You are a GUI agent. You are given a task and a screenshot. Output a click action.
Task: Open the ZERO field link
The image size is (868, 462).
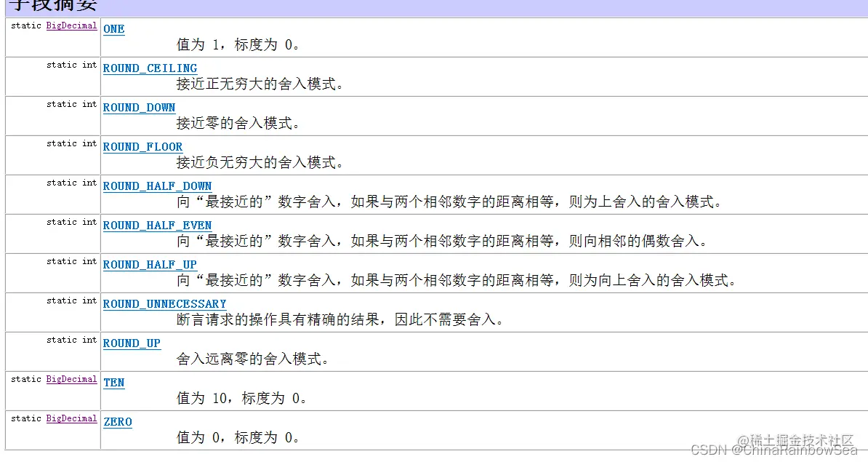pyautogui.click(x=118, y=423)
